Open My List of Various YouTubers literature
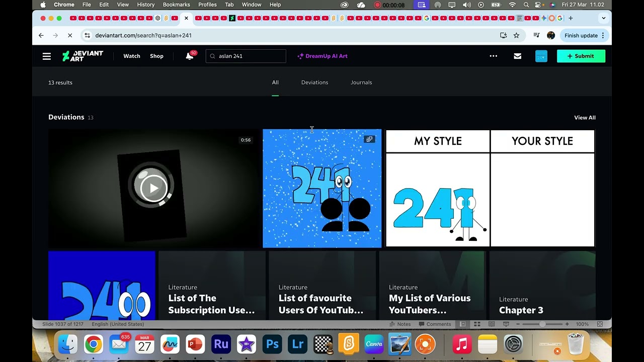The image size is (644, 362). (x=432, y=286)
